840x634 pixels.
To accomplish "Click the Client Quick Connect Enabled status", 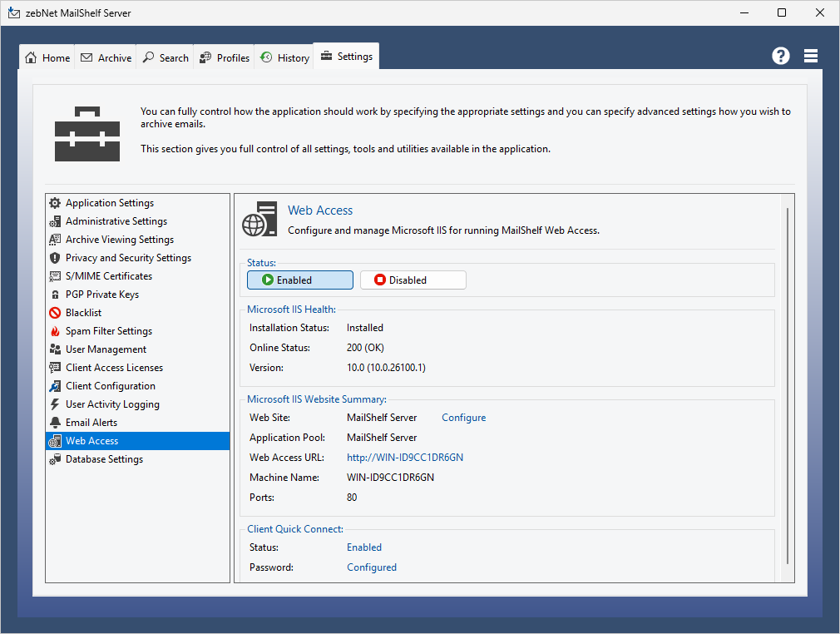I will coord(363,547).
